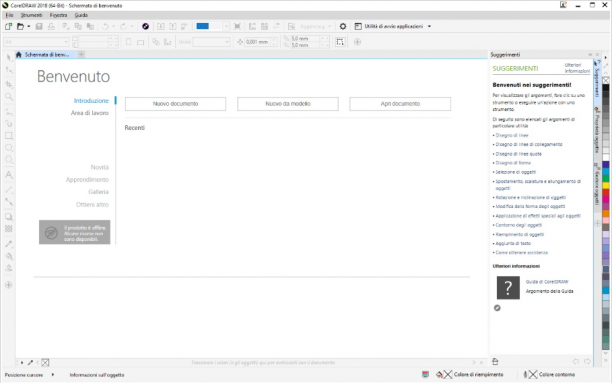Open the Guida menu

coord(81,15)
